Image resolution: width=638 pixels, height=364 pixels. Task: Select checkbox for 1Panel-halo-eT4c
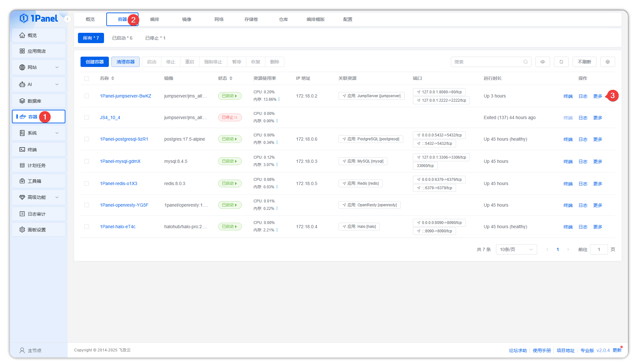(x=87, y=227)
